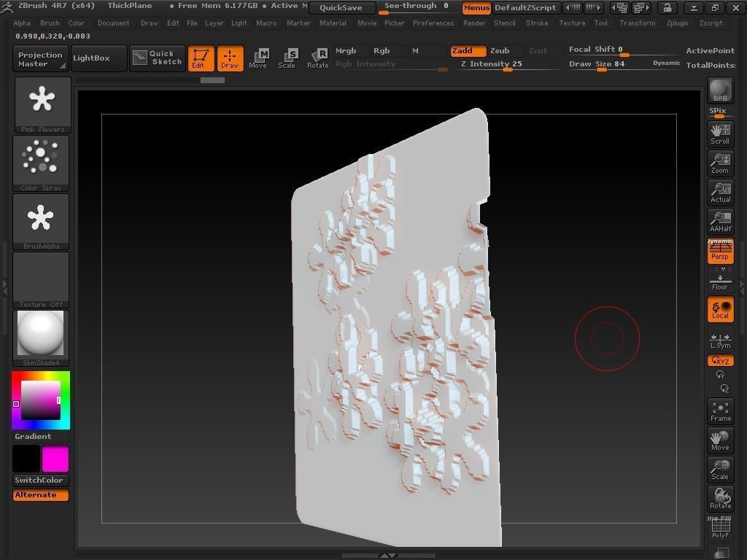The width and height of the screenshot is (747, 560).
Task: Click the SwitchColor button
Action: (41, 480)
